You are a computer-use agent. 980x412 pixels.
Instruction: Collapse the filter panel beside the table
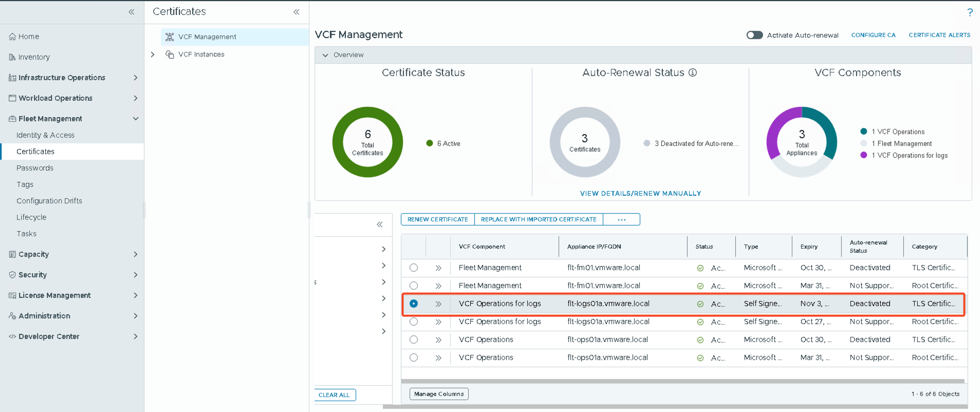pos(379,224)
